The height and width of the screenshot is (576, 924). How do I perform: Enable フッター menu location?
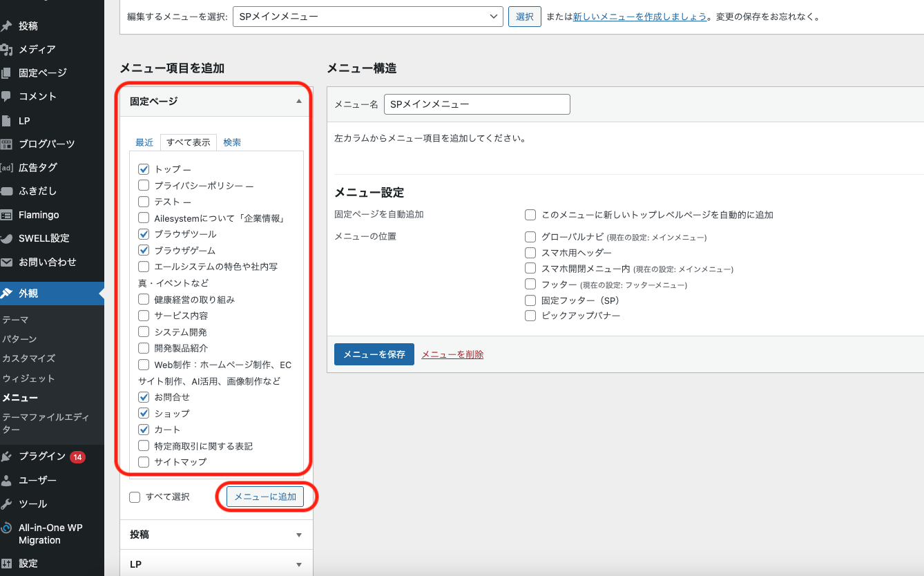pos(530,284)
